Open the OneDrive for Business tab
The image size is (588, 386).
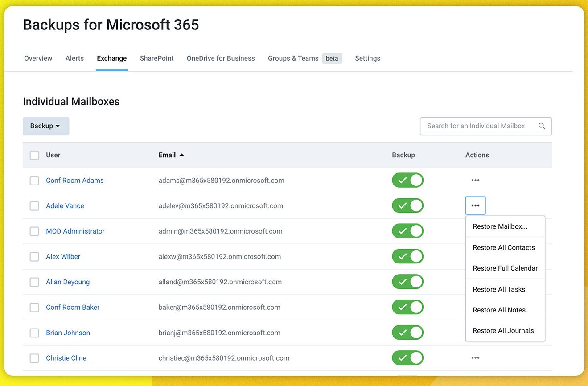[x=221, y=58]
